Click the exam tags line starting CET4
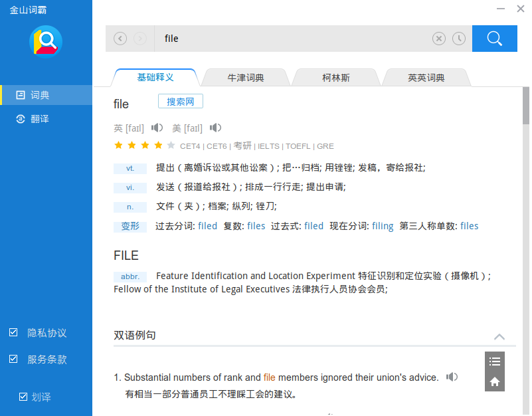 [257, 146]
